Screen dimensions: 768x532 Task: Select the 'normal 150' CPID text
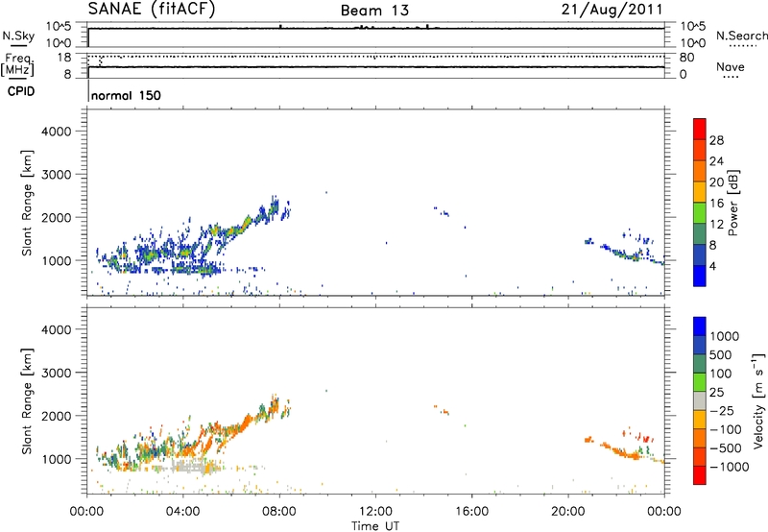coord(126,95)
